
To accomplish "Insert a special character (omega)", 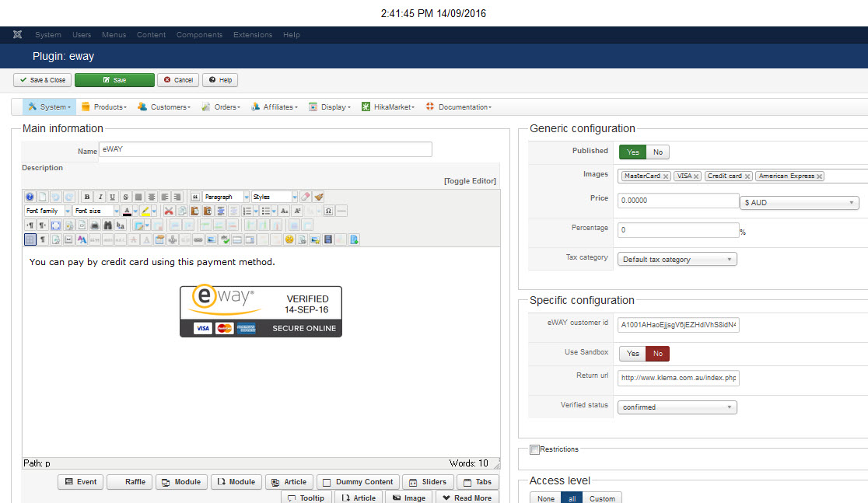I will pyautogui.click(x=329, y=211).
